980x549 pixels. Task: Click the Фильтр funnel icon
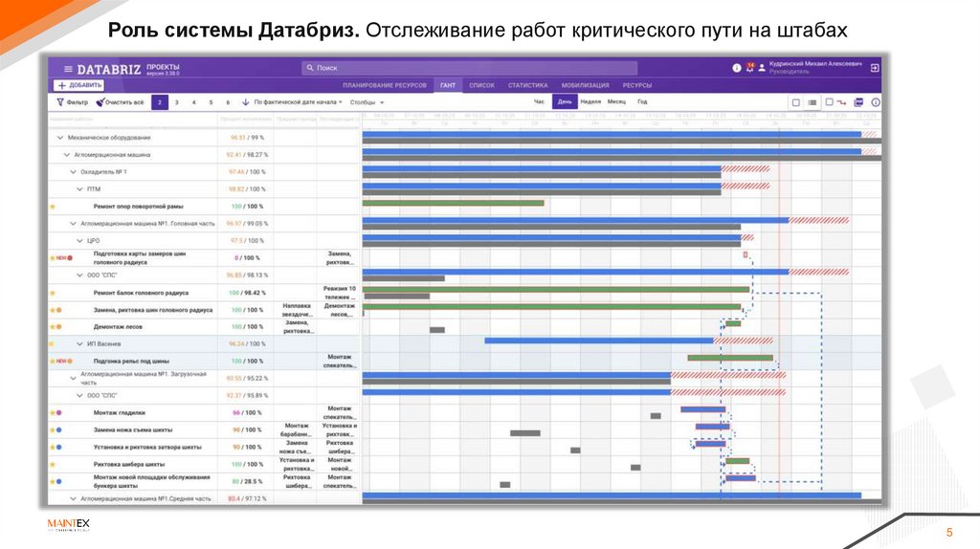point(60,101)
